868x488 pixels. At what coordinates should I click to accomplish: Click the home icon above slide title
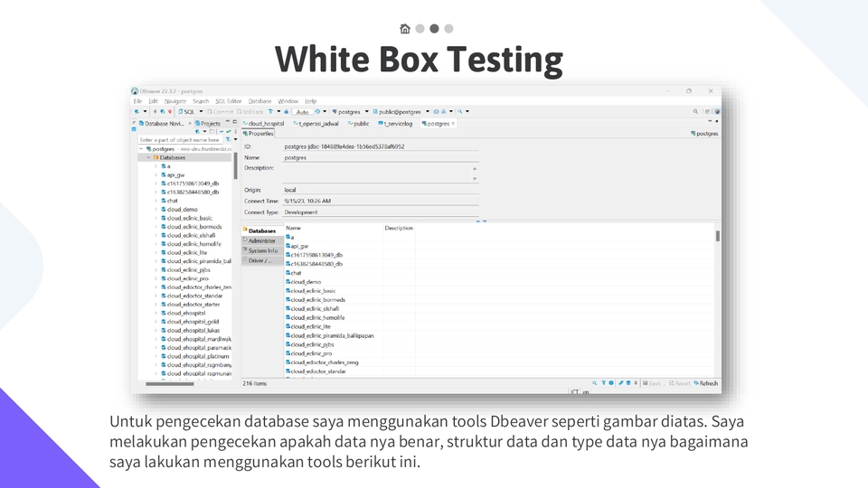tap(405, 29)
